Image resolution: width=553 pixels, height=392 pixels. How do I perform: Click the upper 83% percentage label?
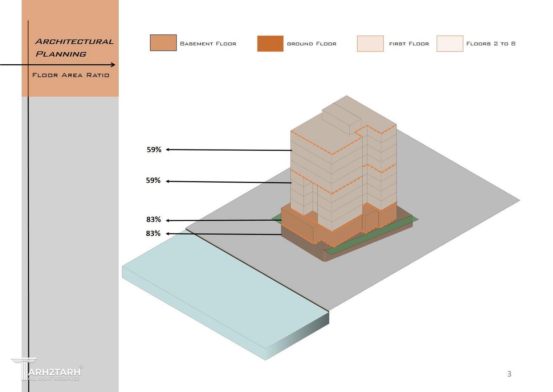coord(153,220)
